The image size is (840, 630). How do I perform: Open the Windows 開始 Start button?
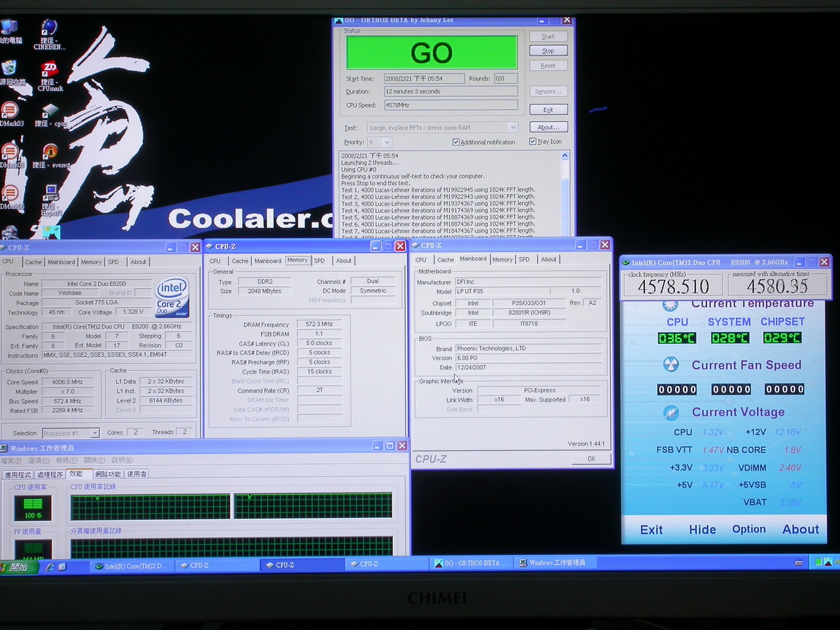click(x=18, y=567)
